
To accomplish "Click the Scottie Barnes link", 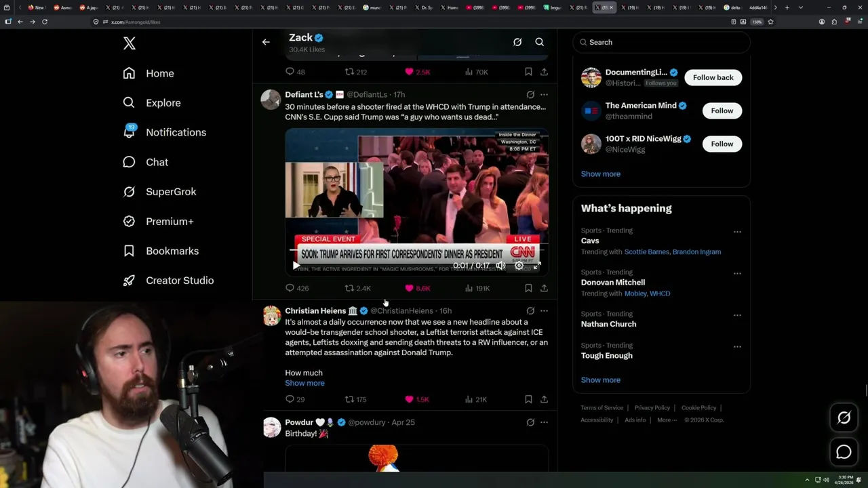I will point(647,252).
